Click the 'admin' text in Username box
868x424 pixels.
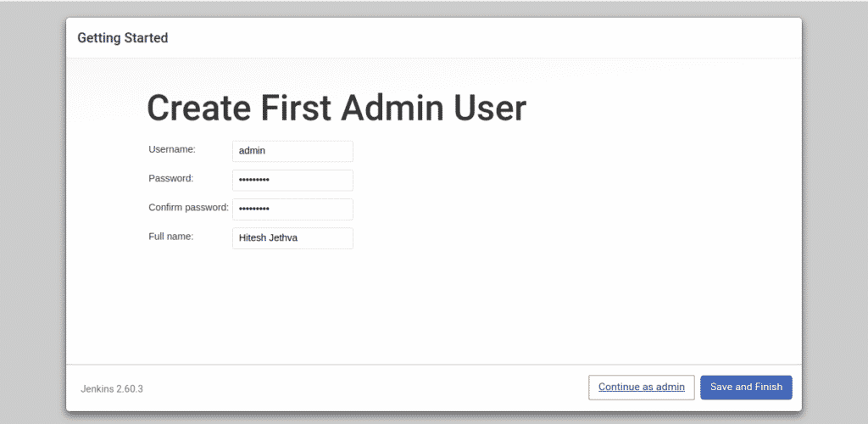(x=253, y=151)
